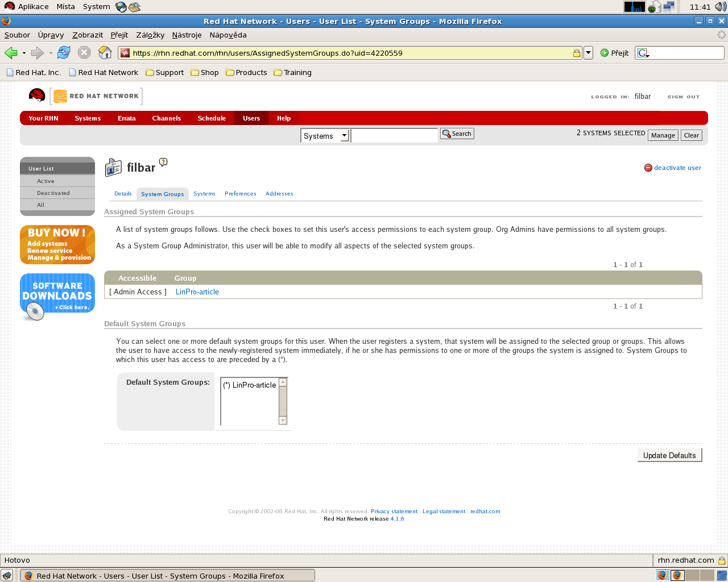Open the LinPro-article group link
Screen dimensions: 728x582
point(197,292)
